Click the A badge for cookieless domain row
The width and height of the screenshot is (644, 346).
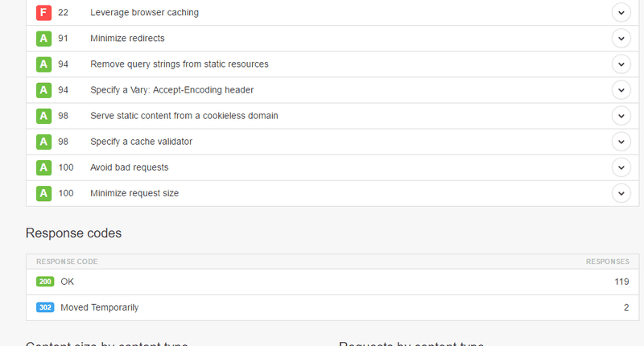coord(43,116)
